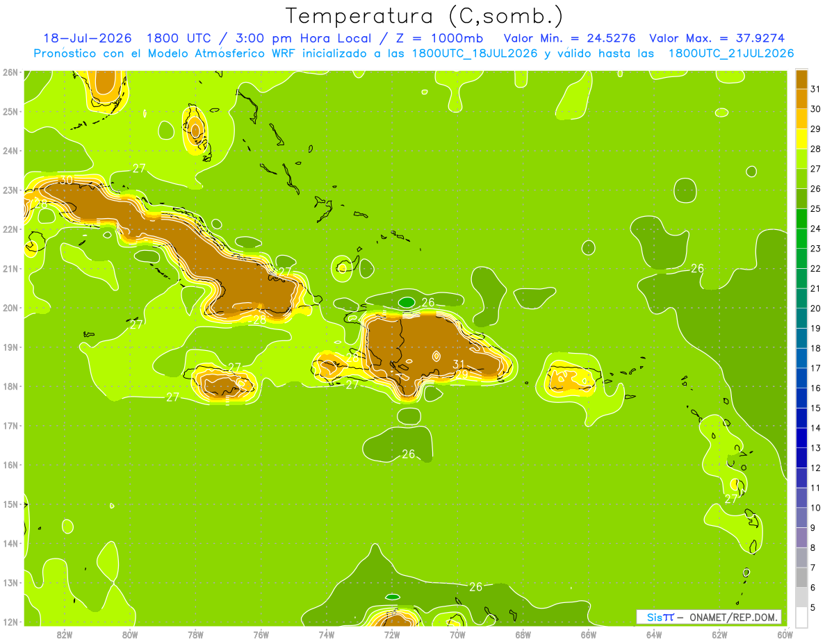834x644 pixels.
Task: Click the "70W" longitude axis label
Action: 457,634
